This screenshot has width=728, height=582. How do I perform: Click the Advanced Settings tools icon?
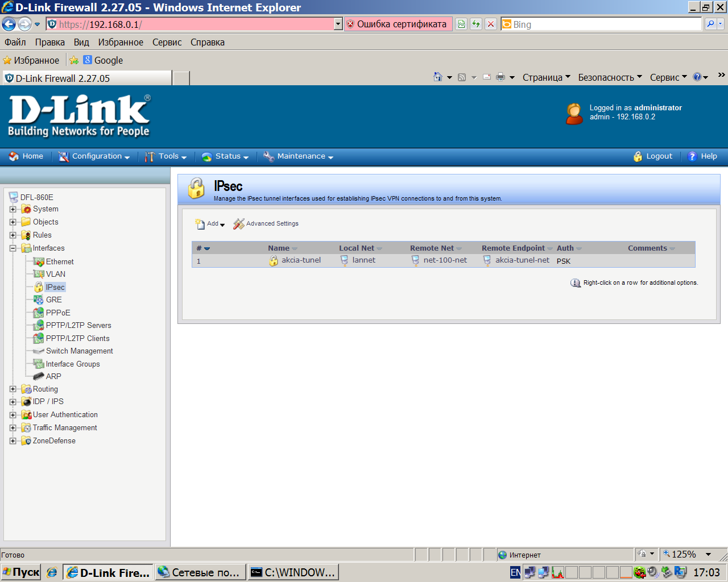[239, 224]
